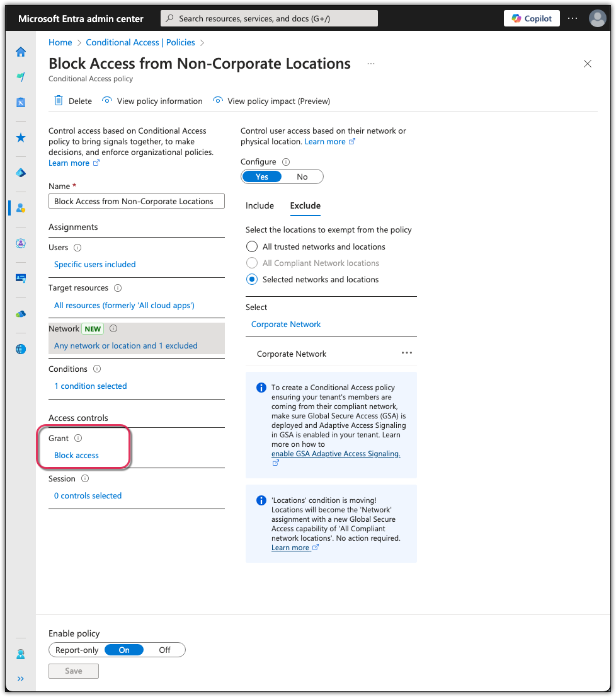Viewport: 616px width, 697px height.
Task: Click the Delete trash icon
Action: pos(58,100)
